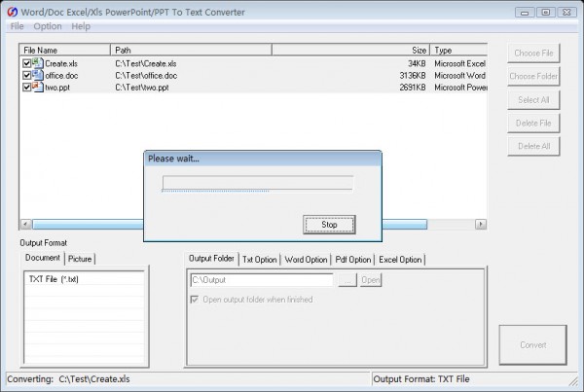The height and width of the screenshot is (392, 584).
Task: Click the PowerPoint icon next to two.ppt
Action: coord(38,88)
